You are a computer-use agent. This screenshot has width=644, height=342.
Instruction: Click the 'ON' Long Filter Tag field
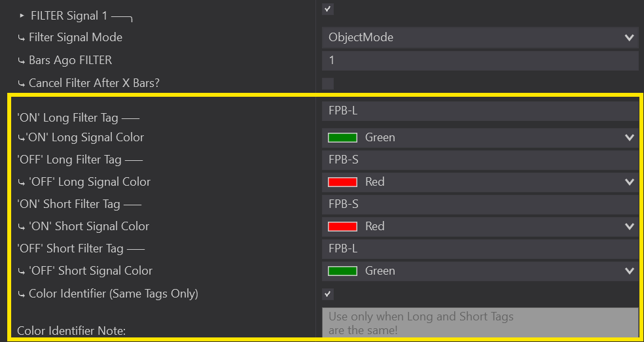coord(480,111)
